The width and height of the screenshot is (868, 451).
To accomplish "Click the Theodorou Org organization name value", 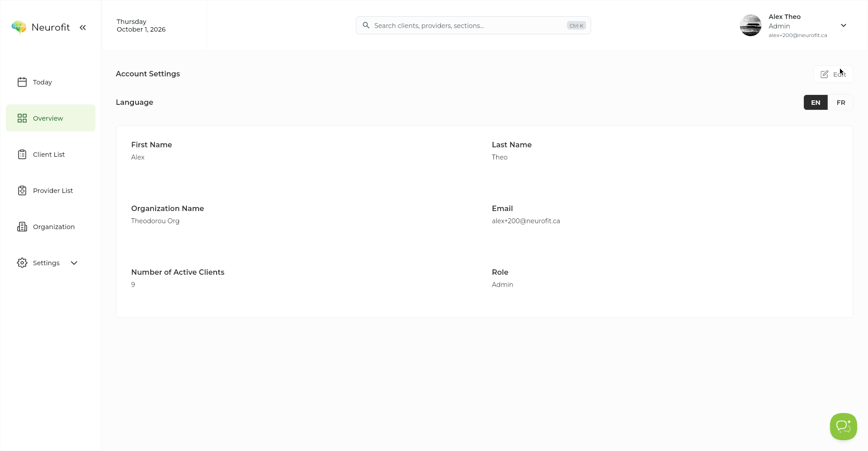I will (155, 221).
